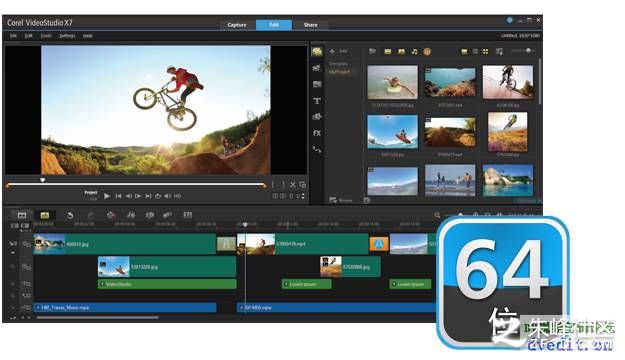This screenshot has width=625, height=360.
Task: Click the Browse button below library
Action: tap(341, 200)
